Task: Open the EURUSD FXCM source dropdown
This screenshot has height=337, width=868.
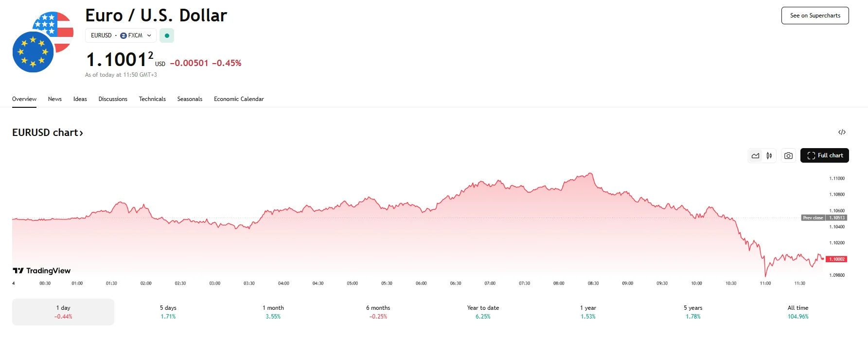Action: point(121,35)
